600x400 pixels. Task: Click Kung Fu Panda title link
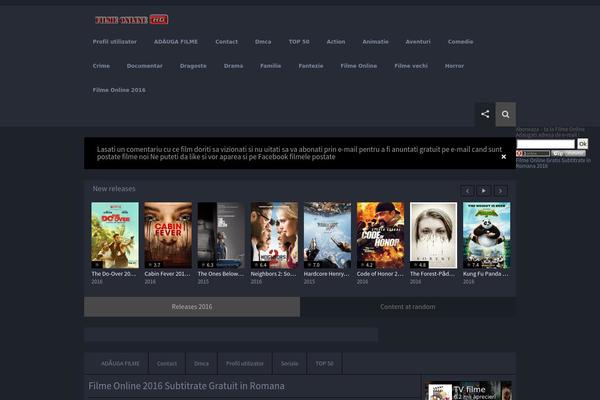[x=486, y=274]
